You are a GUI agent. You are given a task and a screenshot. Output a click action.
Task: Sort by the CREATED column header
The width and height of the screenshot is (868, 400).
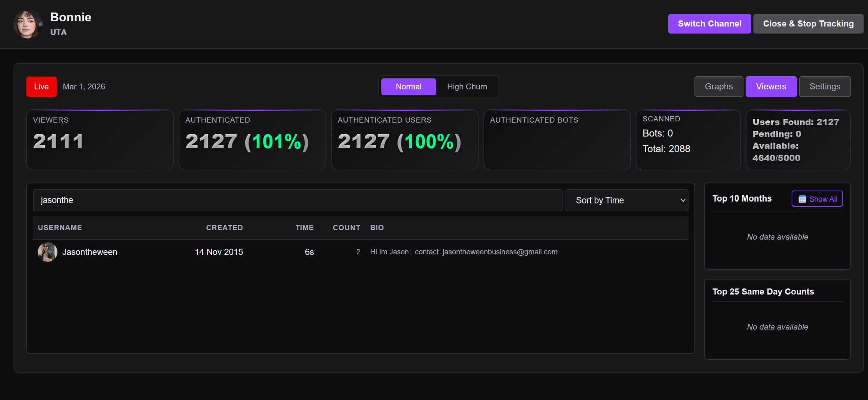pos(224,228)
